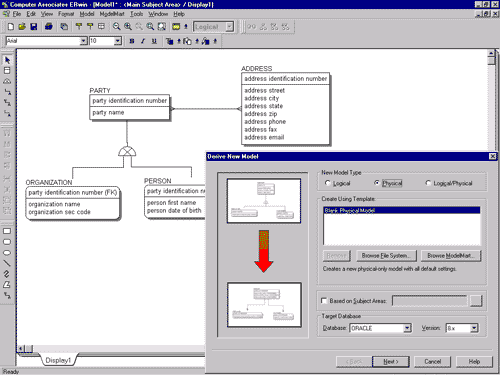Select Blank Physical Model template entry
The height and width of the screenshot is (375, 500).
click(x=402, y=210)
